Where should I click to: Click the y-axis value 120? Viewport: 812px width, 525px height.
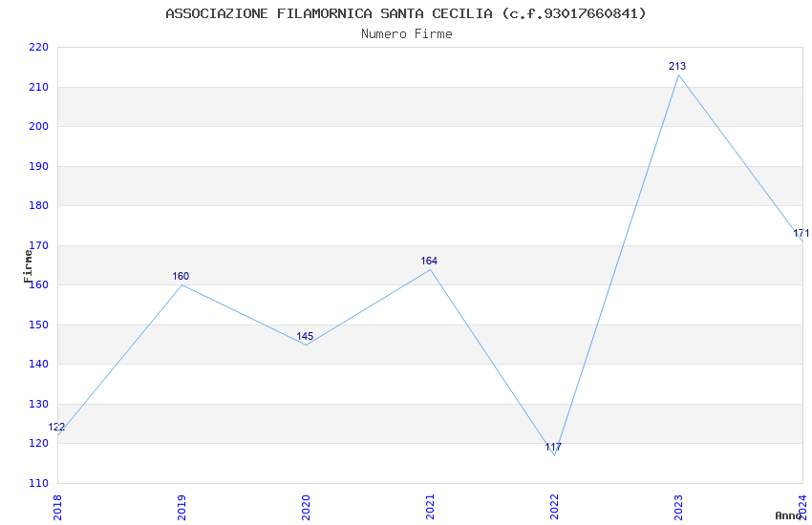pyautogui.click(x=39, y=443)
